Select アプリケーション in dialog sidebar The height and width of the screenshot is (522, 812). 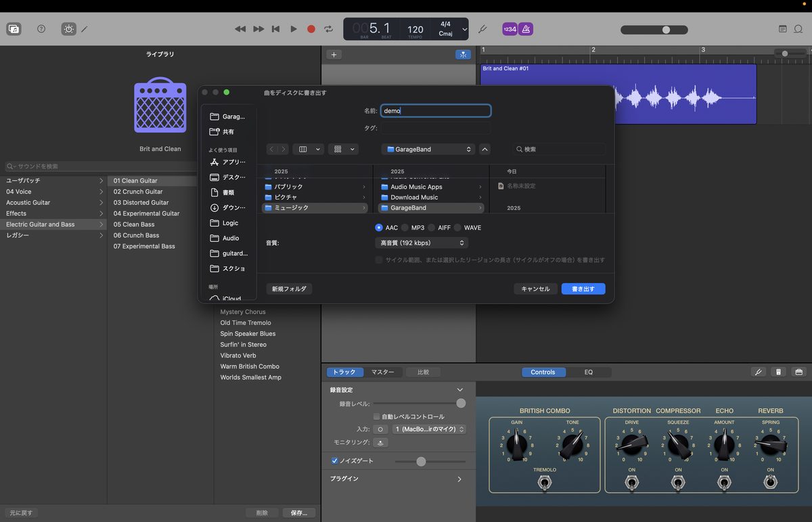tap(227, 162)
